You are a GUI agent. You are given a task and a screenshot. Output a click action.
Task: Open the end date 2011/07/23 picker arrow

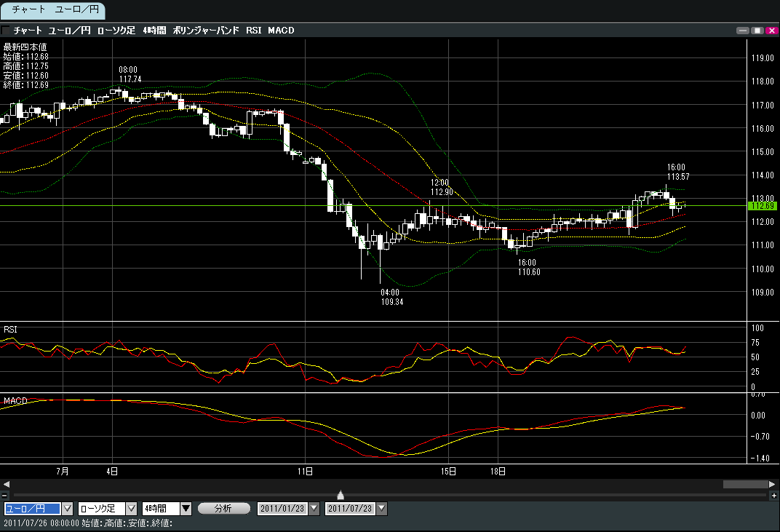[382, 508]
